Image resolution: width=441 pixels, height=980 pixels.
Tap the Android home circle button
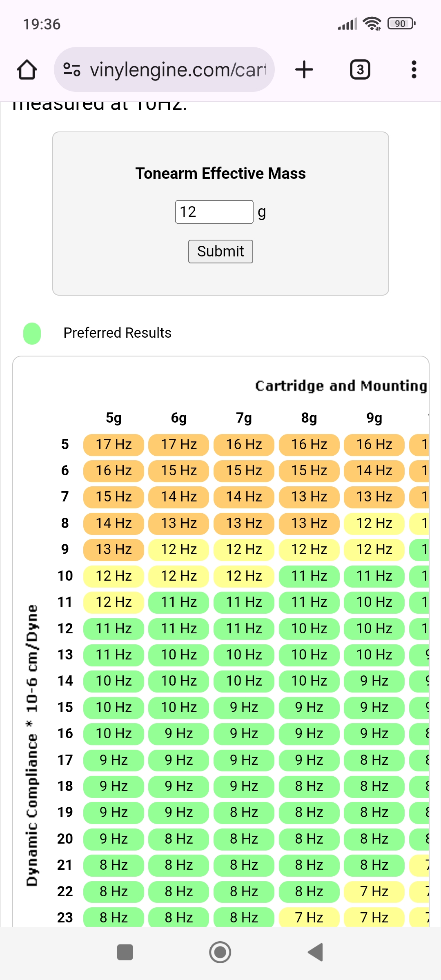[220, 952]
